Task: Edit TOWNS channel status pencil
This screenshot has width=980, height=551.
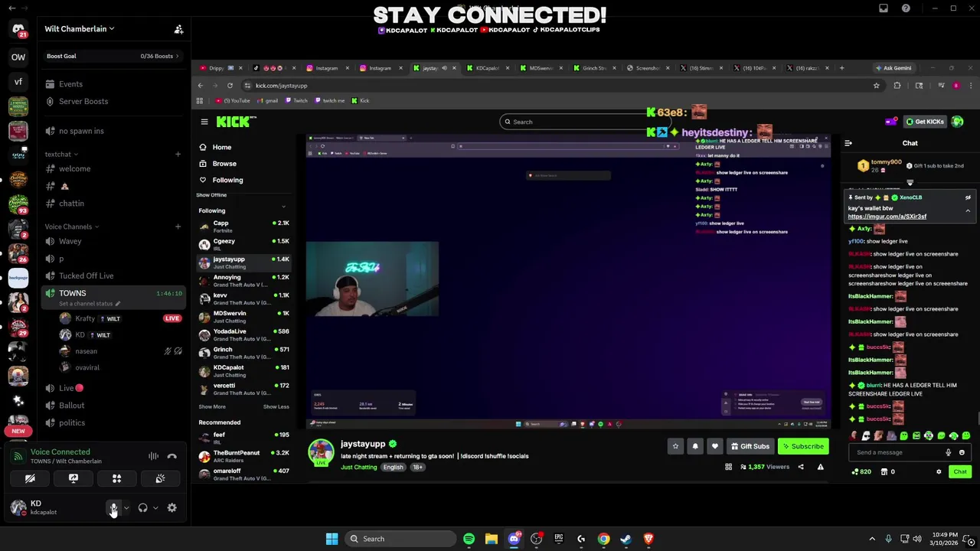Action: tap(117, 304)
